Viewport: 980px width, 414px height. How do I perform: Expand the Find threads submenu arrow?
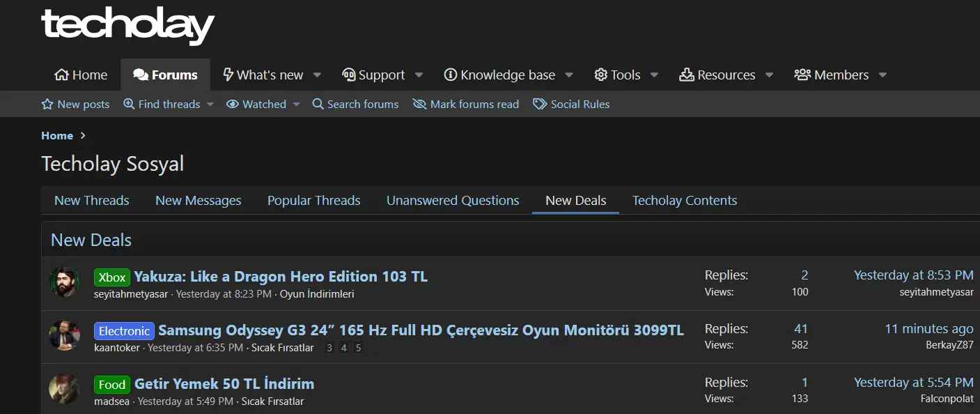point(210,105)
